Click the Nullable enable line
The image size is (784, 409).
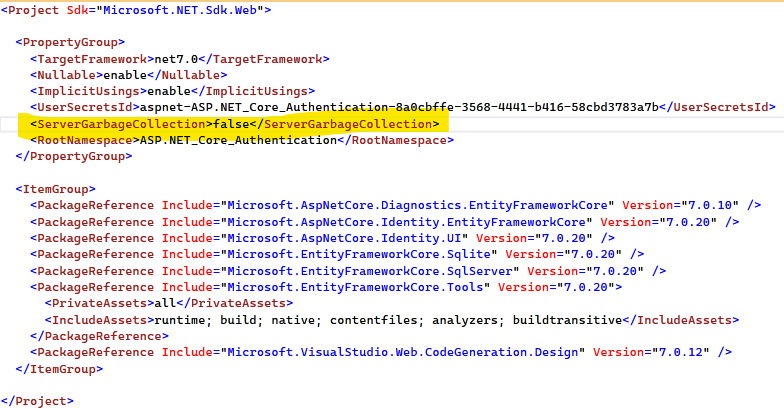[128, 75]
